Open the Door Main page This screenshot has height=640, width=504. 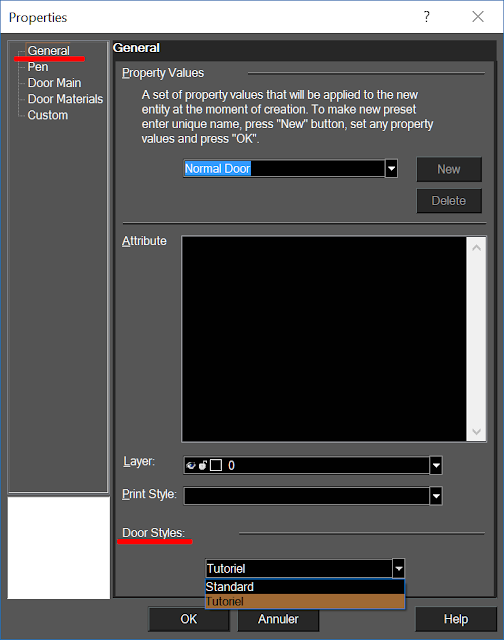[x=54, y=83]
